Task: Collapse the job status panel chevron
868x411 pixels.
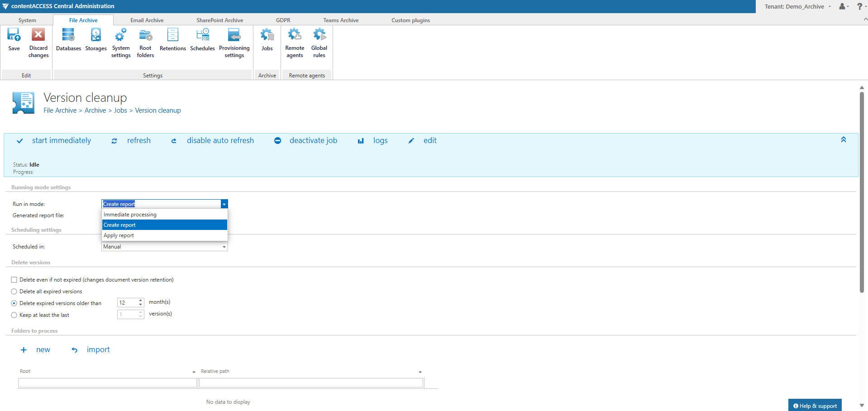Action: pos(844,140)
